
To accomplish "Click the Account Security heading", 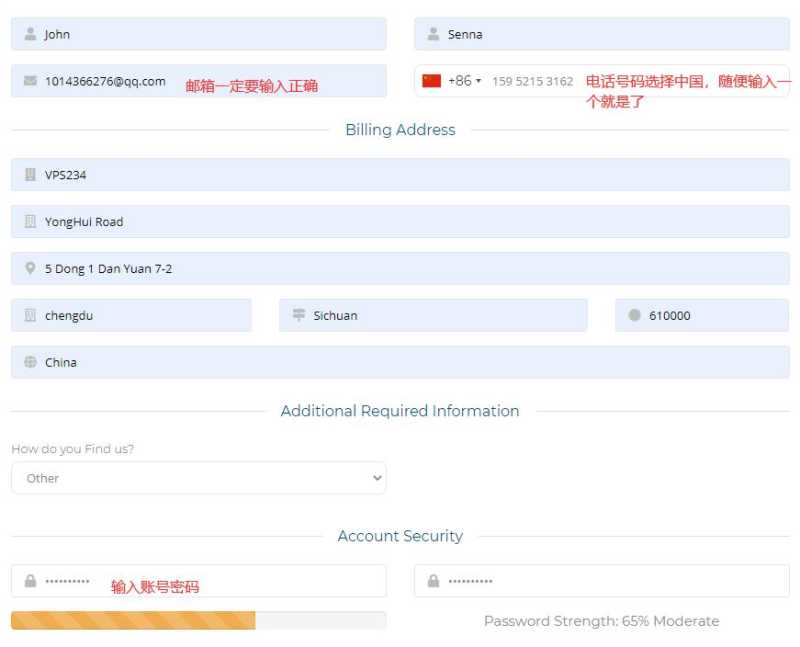I will 400,536.
